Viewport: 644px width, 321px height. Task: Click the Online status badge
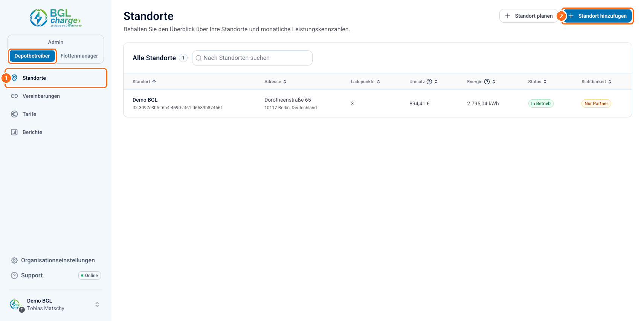click(90, 275)
